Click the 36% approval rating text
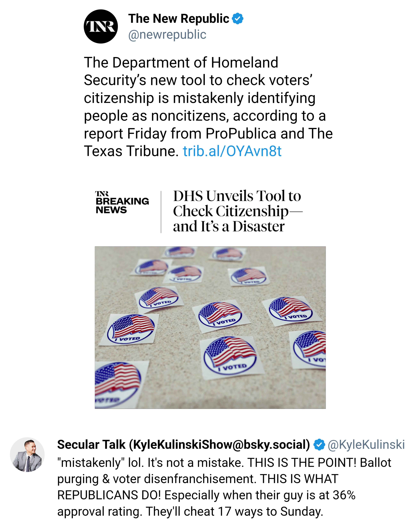The width and height of the screenshot is (420, 525). tap(344, 495)
